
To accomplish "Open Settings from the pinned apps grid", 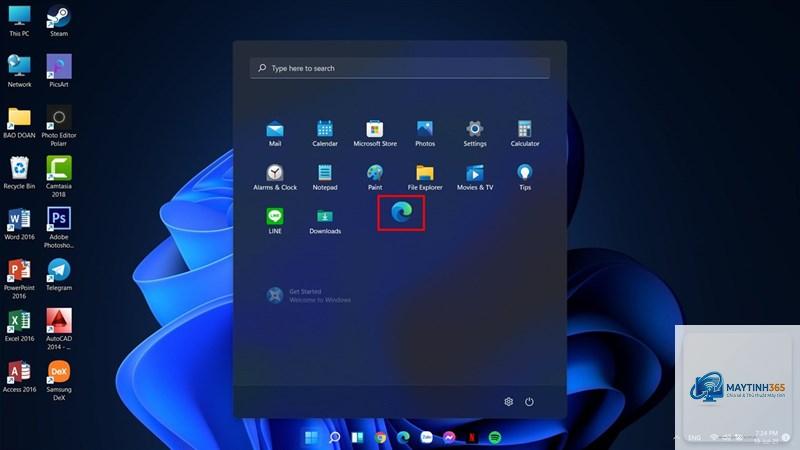I will pos(474,133).
